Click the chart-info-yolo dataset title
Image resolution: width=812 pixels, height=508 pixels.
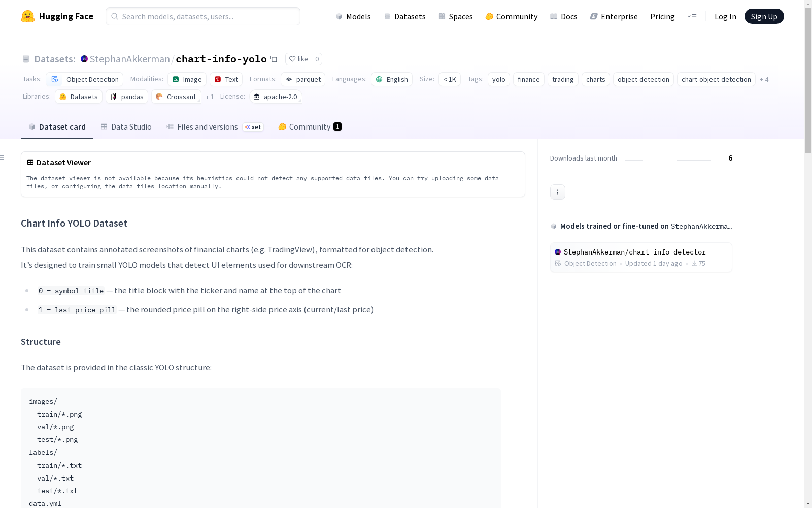[x=221, y=59]
